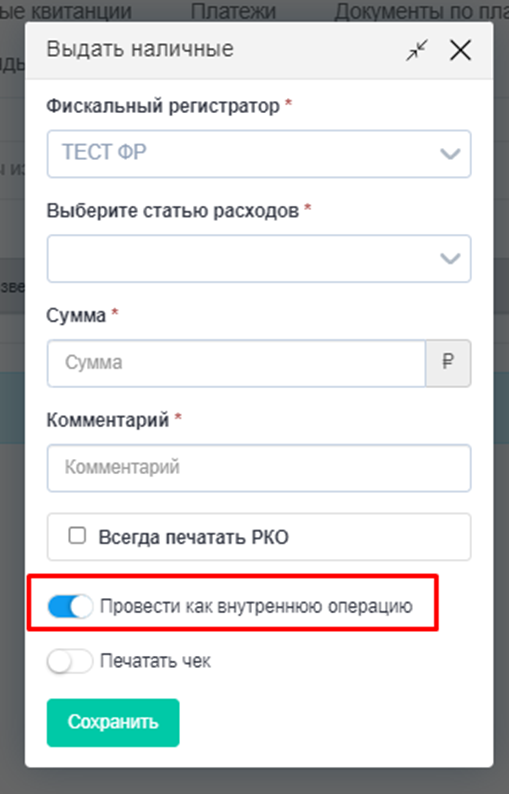Collapse the dialog using the shrink arrows icon
The image size is (509, 794).
417,50
